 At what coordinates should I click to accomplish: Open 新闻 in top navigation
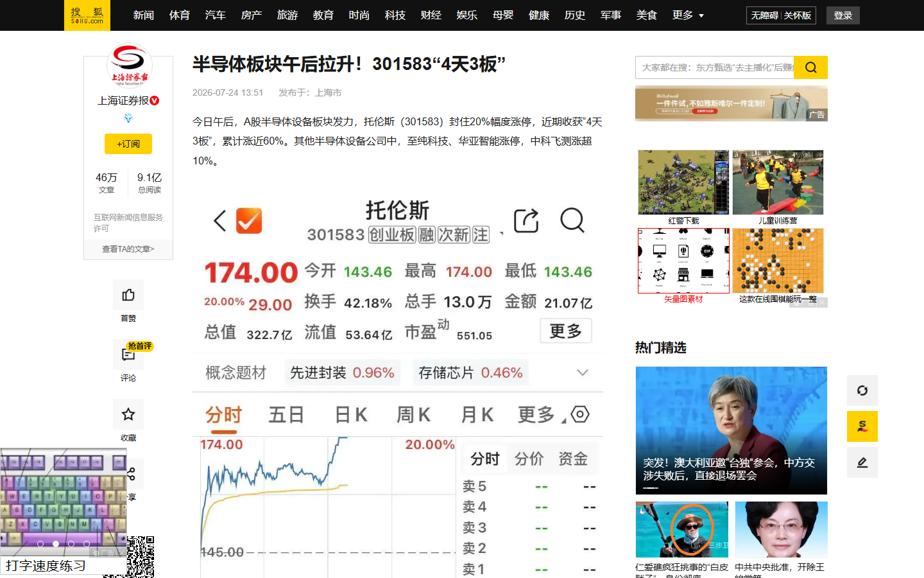click(144, 15)
